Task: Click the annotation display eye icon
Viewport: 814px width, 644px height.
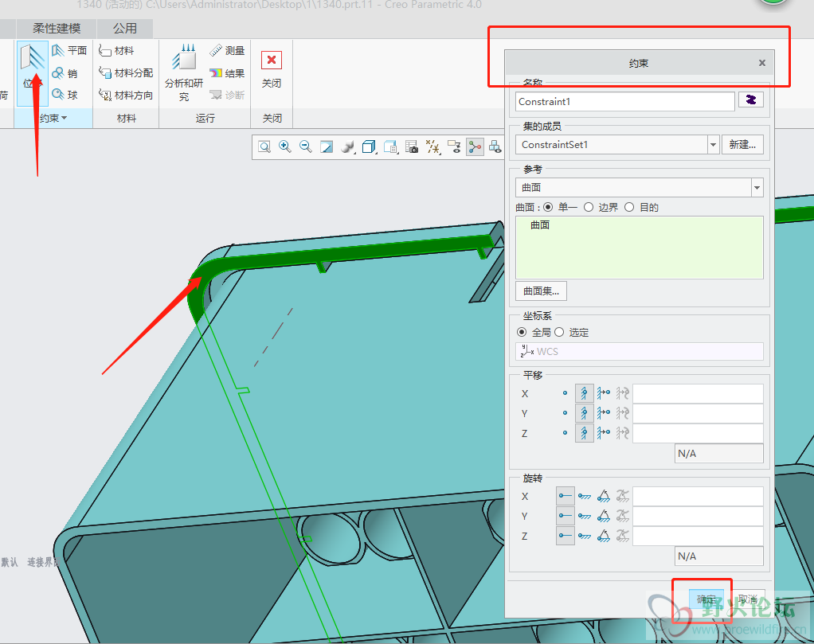Action: (x=454, y=146)
